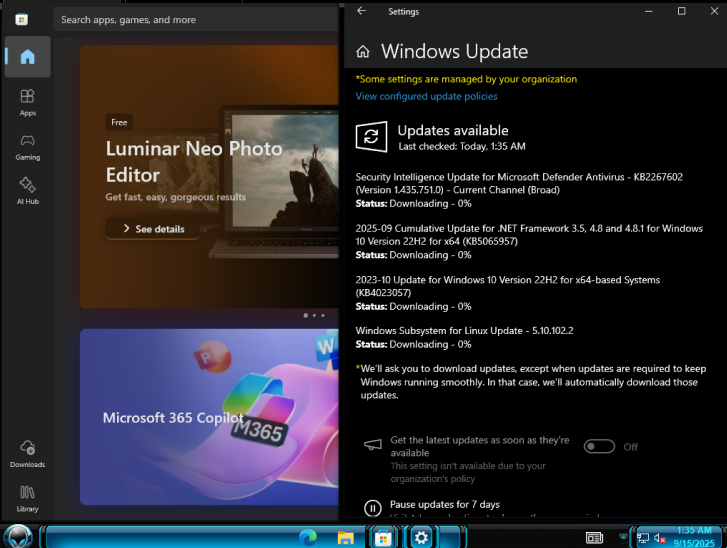Image resolution: width=727 pixels, height=548 pixels.
Task: Click Pause updates for 7 days
Action: (x=445, y=504)
